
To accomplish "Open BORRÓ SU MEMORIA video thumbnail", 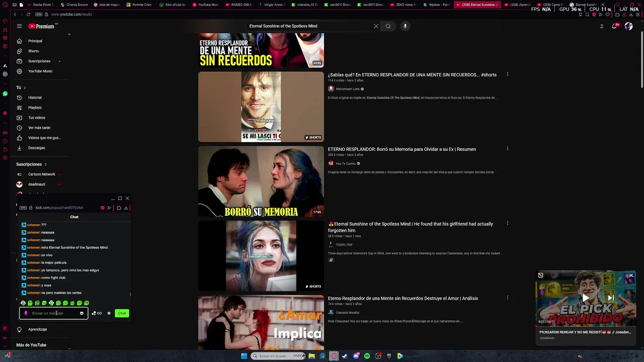I will tap(261, 181).
